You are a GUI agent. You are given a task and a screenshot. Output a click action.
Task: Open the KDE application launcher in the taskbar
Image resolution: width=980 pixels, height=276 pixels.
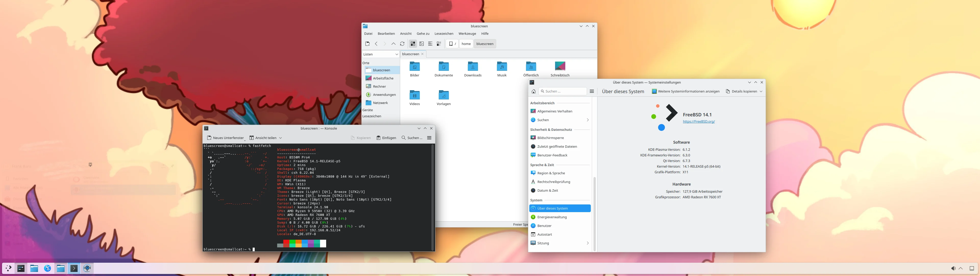(x=8, y=268)
